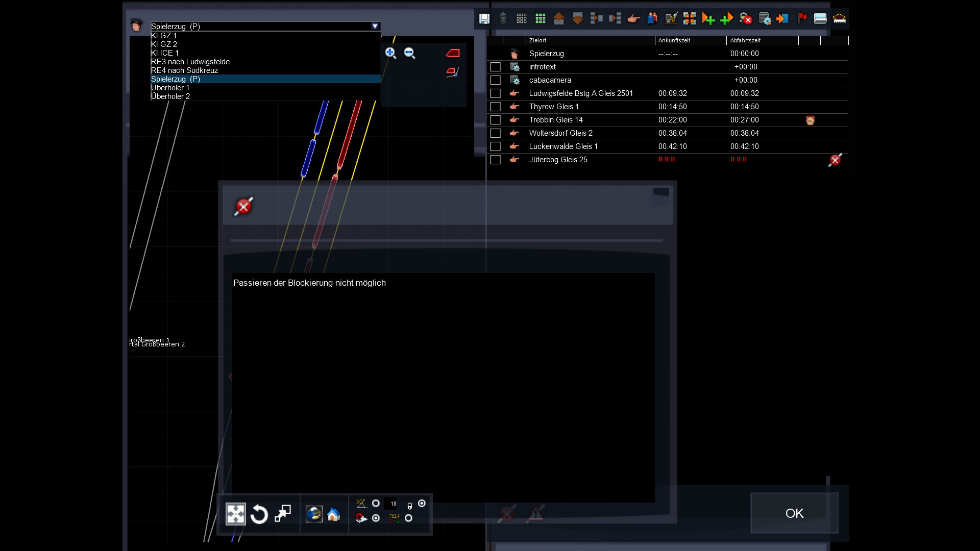Viewport: 980px width, 551px height.
Task: Select Überholer 2 list entry
Action: [170, 96]
